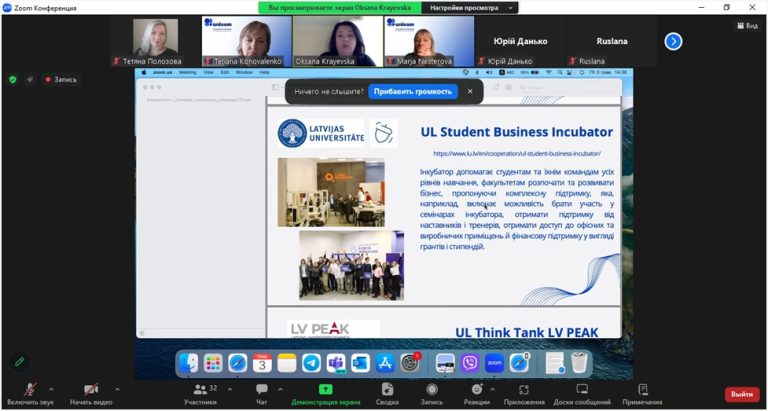Viewport: 768px width, 411px height.
Task: Open Notes app in the shared Dock
Action: 287,363
